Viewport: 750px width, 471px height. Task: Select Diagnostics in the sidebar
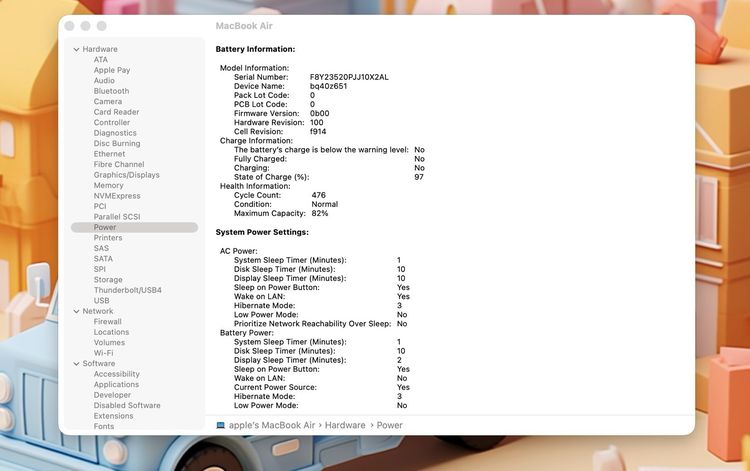pos(115,133)
